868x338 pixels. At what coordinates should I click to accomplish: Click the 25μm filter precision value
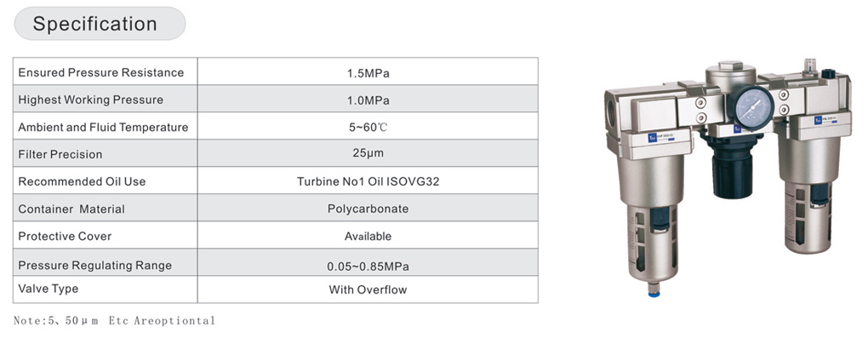pos(368,153)
